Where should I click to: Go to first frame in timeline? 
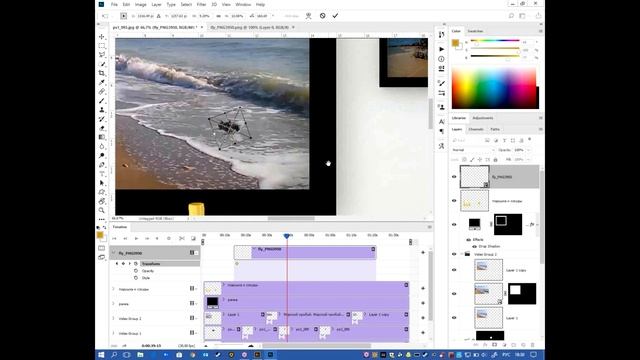pos(114,238)
